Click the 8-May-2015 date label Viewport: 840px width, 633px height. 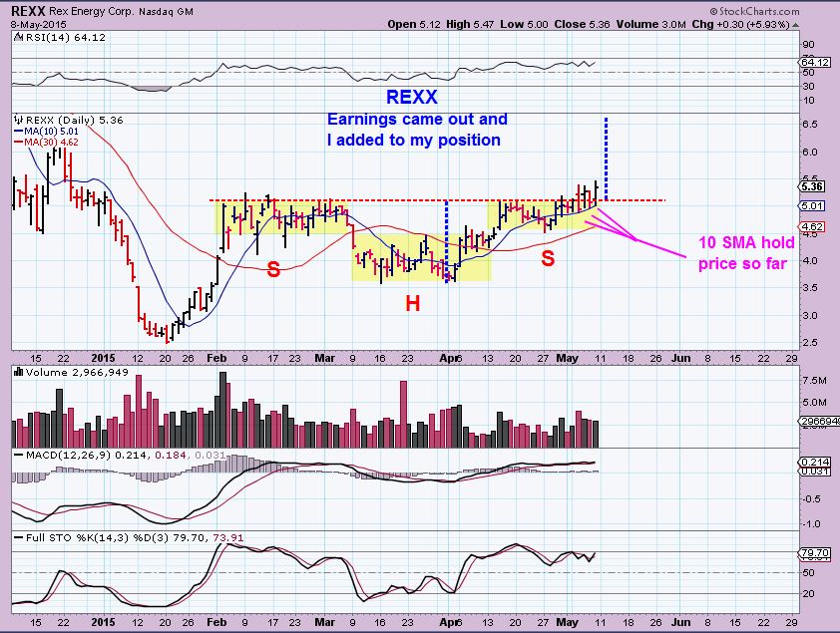(x=38, y=24)
